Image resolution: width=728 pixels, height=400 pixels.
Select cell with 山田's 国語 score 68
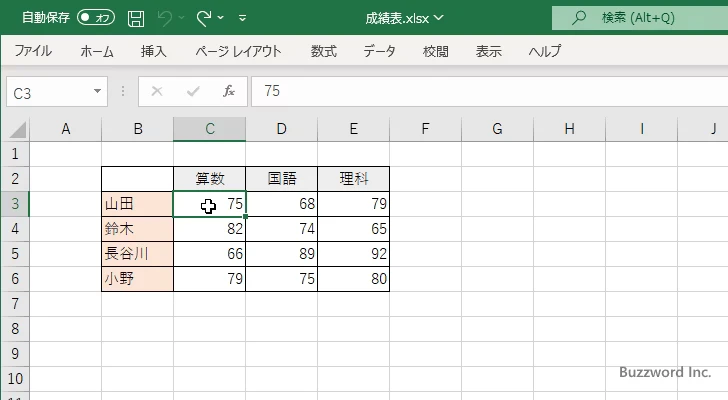pos(281,204)
